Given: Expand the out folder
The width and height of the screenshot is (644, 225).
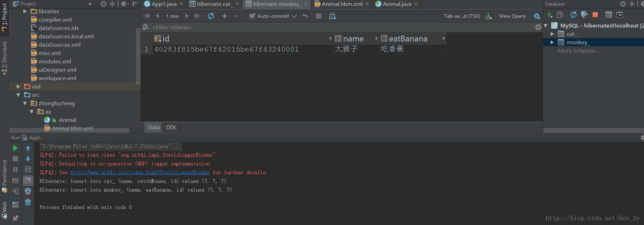Looking at the screenshot, I should click(18, 87).
